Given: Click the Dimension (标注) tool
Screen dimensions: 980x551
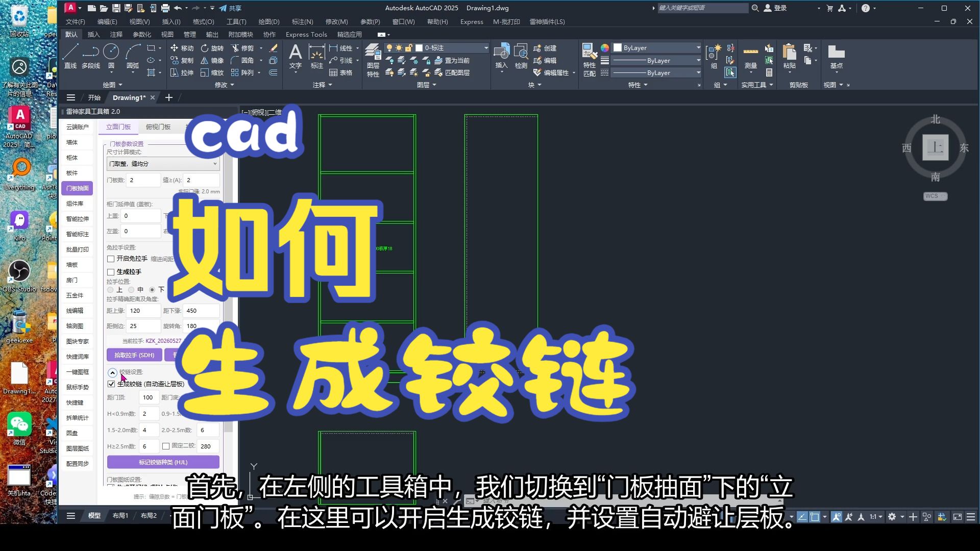Looking at the screenshot, I should click(x=317, y=56).
